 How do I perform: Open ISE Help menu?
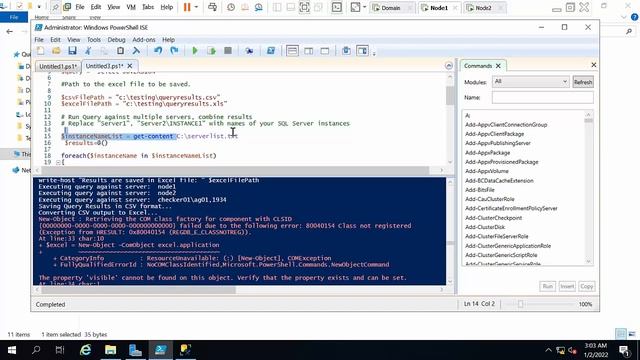168,40
